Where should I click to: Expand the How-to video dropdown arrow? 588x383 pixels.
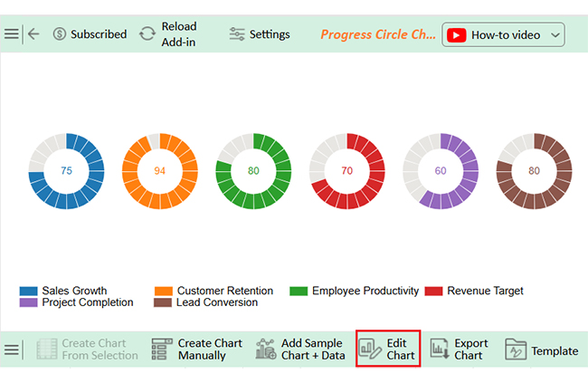point(555,35)
